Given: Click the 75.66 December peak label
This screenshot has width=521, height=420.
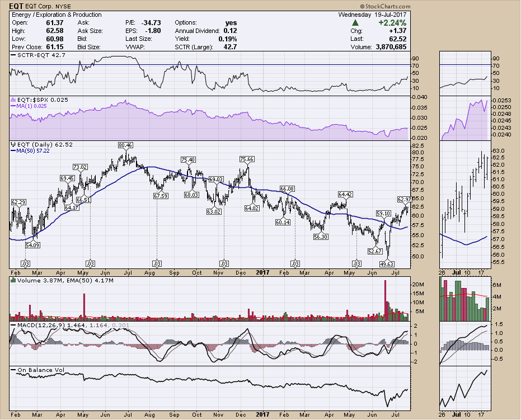Looking at the screenshot, I should [x=247, y=159].
